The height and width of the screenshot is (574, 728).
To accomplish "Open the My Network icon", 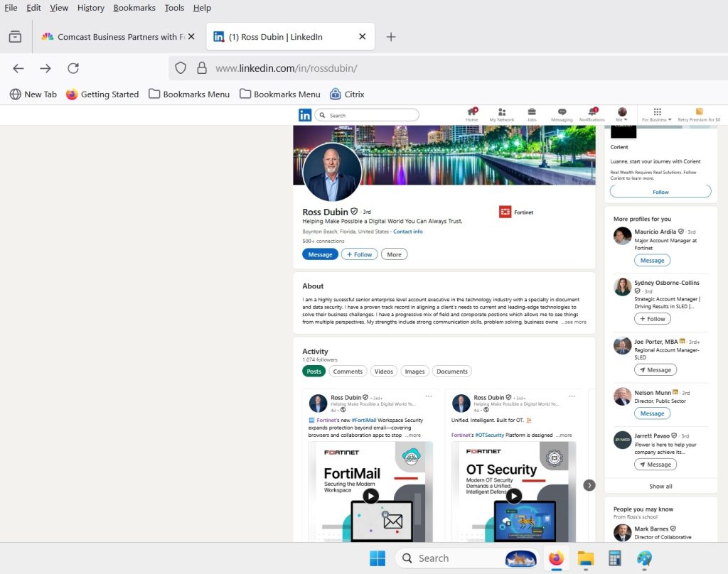I will coord(501,114).
